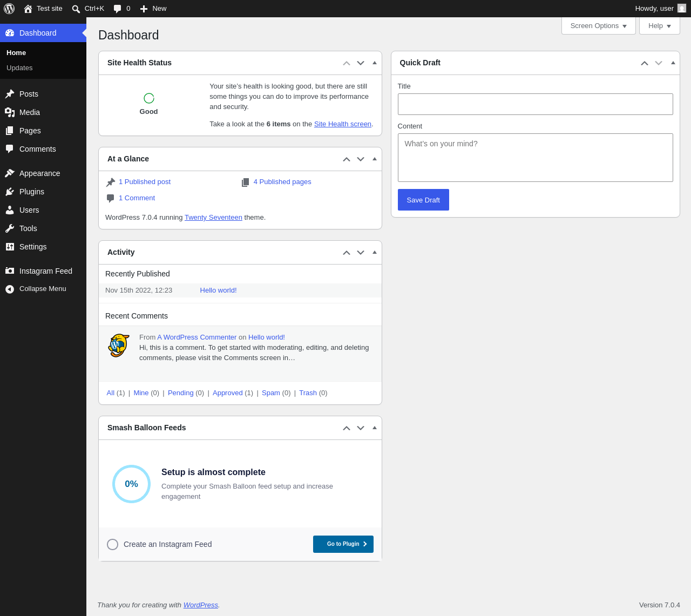
Task: Move Smash Balloon Feeds widget up
Action: pyautogui.click(x=347, y=428)
